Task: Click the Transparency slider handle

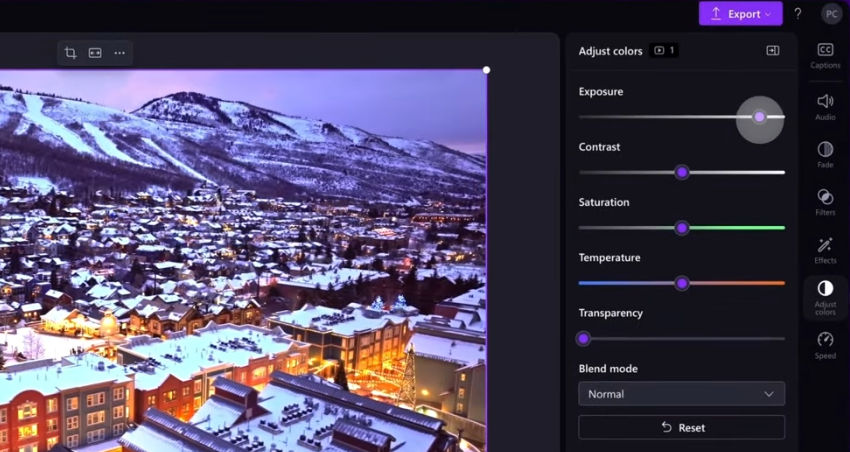Action: 583,339
